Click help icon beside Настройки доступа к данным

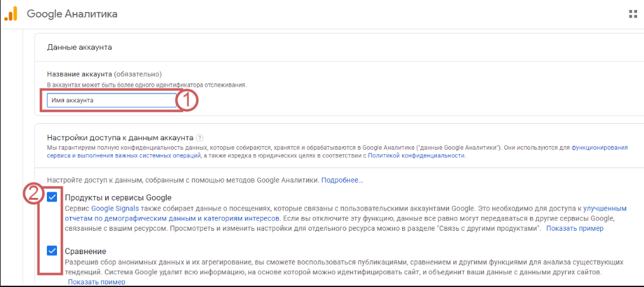[x=199, y=138]
